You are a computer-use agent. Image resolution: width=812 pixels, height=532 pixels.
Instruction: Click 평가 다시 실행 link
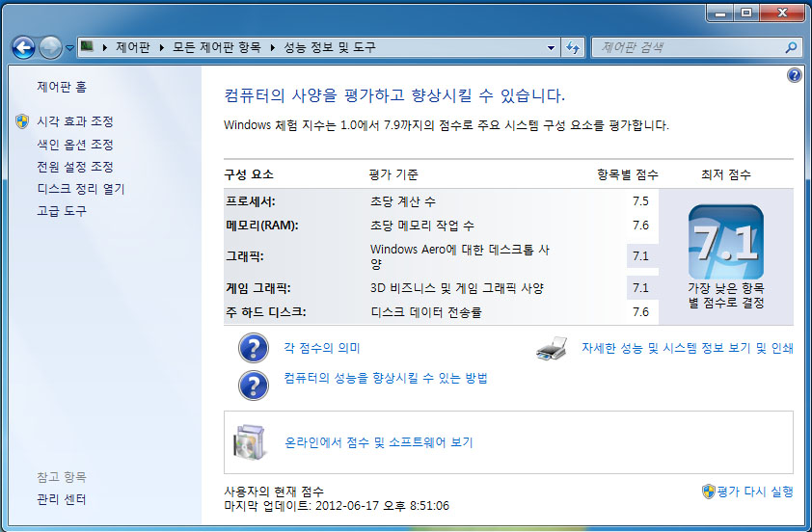coord(755,492)
